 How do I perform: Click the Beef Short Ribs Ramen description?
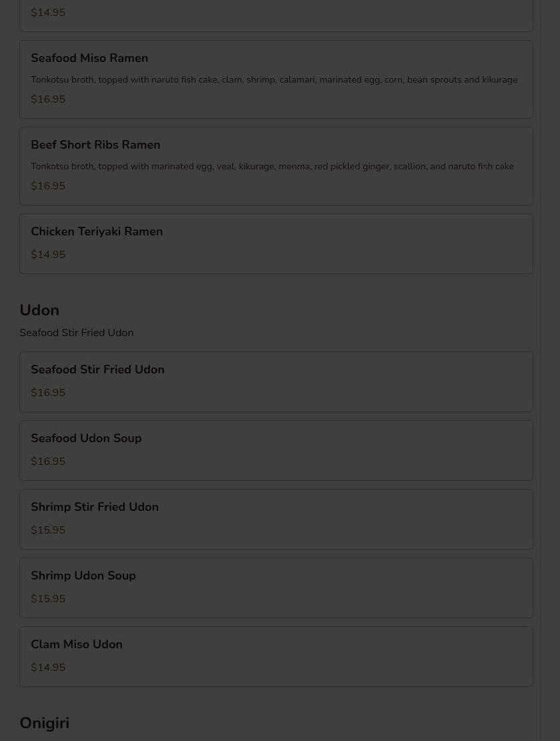click(272, 166)
